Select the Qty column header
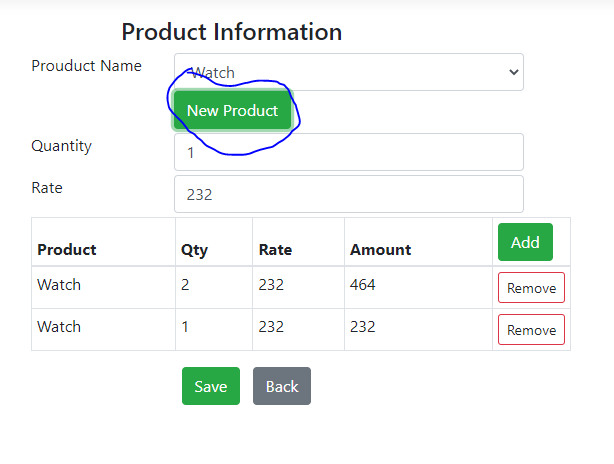The height and width of the screenshot is (464, 614). tap(194, 251)
